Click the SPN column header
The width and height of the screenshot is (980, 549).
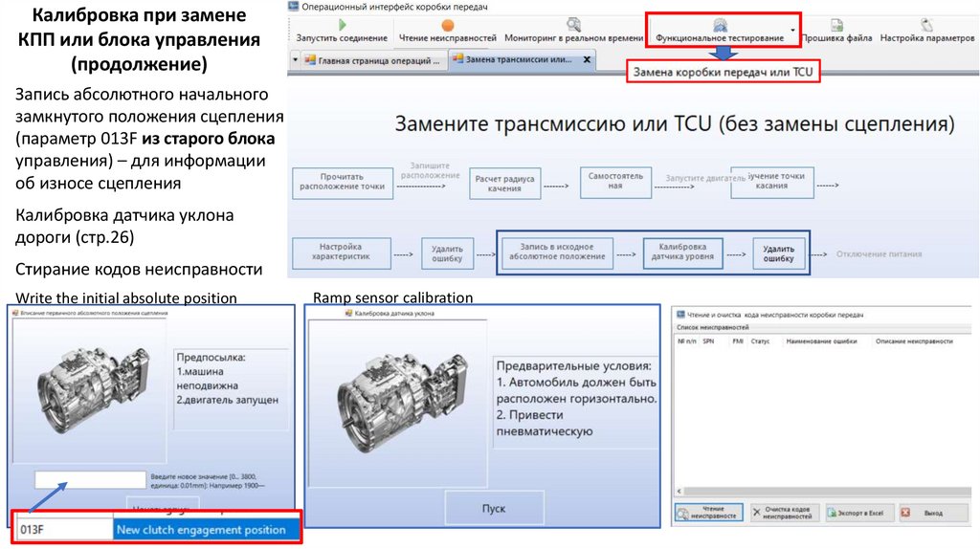coord(708,341)
